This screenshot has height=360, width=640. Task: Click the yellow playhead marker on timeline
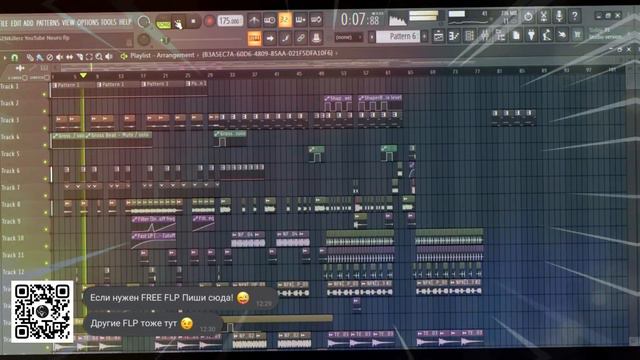pyautogui.click(x=83, y=76)
